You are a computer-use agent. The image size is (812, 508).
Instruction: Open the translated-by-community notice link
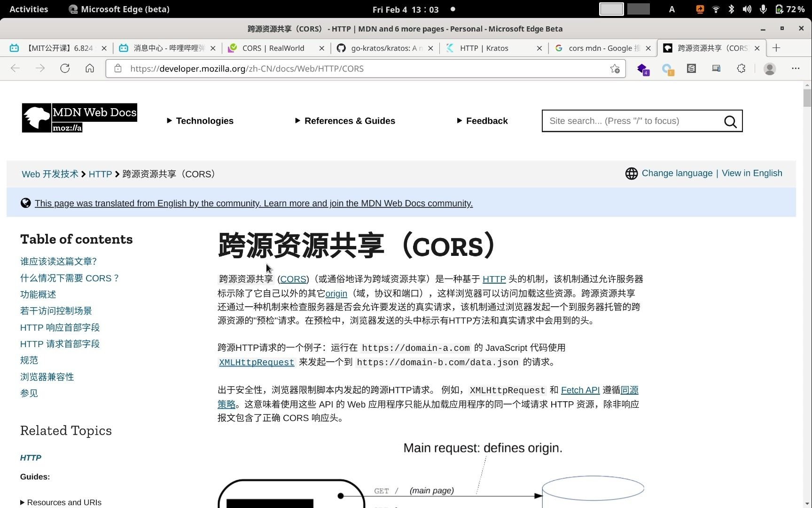[254, 203]
